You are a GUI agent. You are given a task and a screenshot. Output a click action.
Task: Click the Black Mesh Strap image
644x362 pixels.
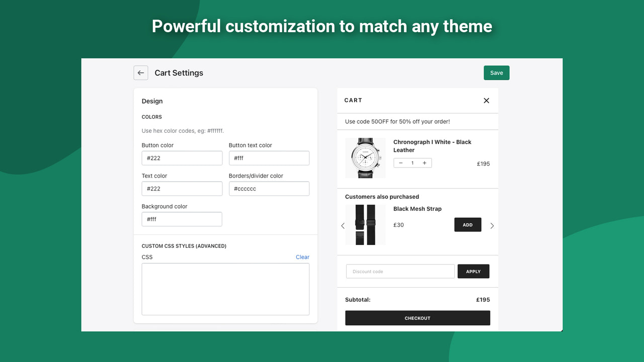pyautogui.click(x=365, y=224)
